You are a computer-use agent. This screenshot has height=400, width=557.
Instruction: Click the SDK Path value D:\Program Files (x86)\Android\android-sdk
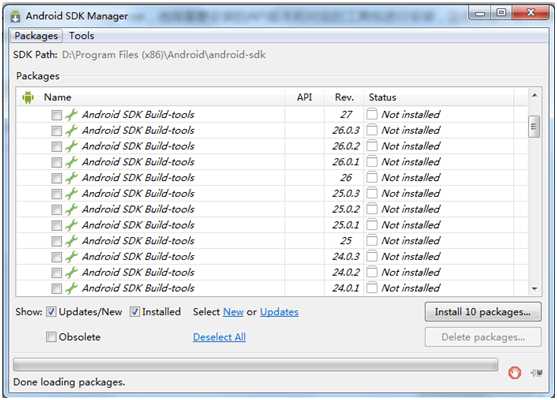[164, 55]
